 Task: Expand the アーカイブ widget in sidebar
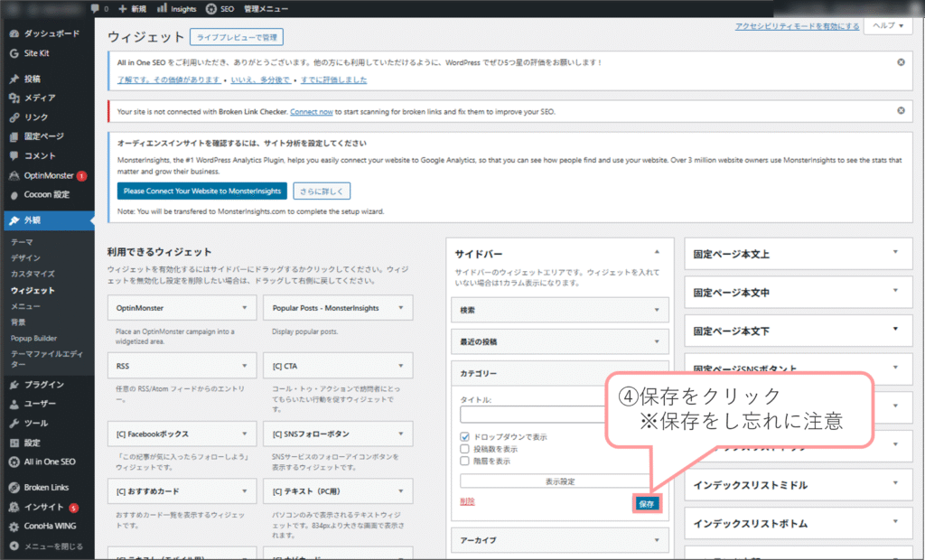(657, 540)
